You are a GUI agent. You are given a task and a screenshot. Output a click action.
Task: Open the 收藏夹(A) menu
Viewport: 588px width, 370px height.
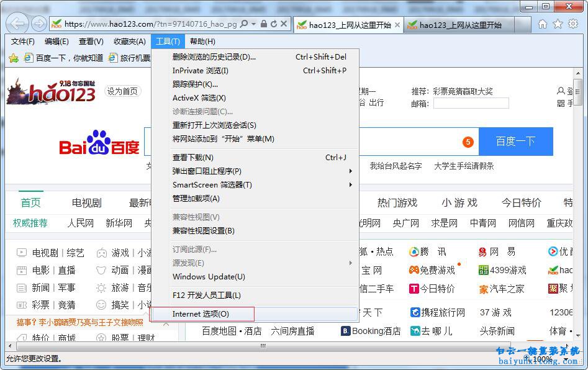coord(130,41)
